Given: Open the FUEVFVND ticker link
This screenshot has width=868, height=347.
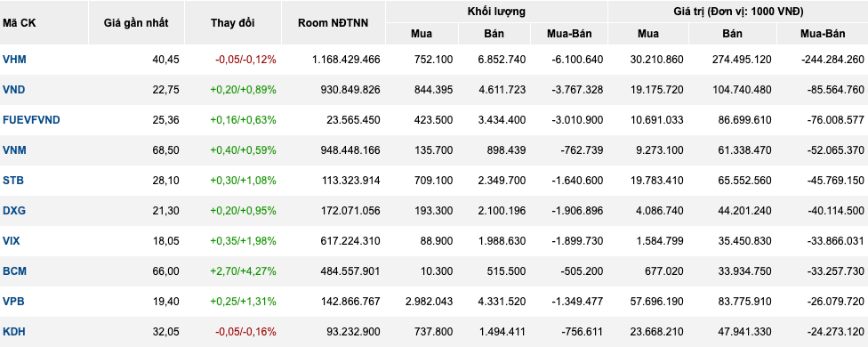Looking at the screenshot, I should pos(31,120).
